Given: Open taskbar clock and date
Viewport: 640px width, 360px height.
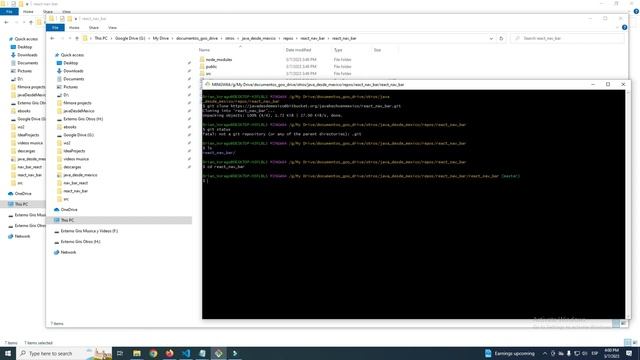Looking at the screenshot, I should (611, 353).
